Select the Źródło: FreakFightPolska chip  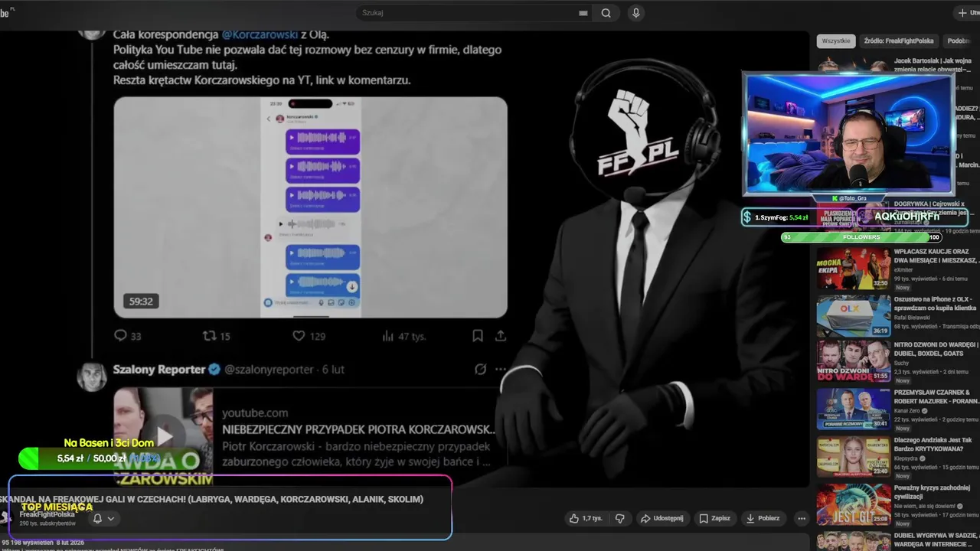899,41
